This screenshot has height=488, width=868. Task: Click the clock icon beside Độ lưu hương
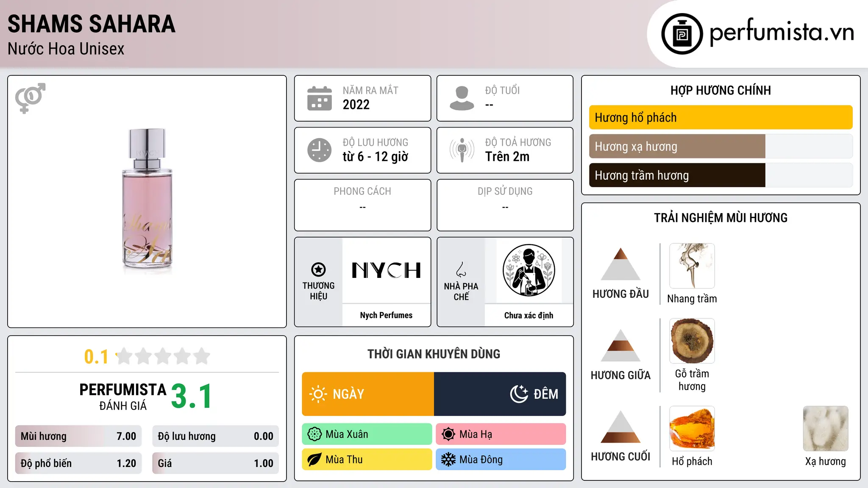pos(320,150)
